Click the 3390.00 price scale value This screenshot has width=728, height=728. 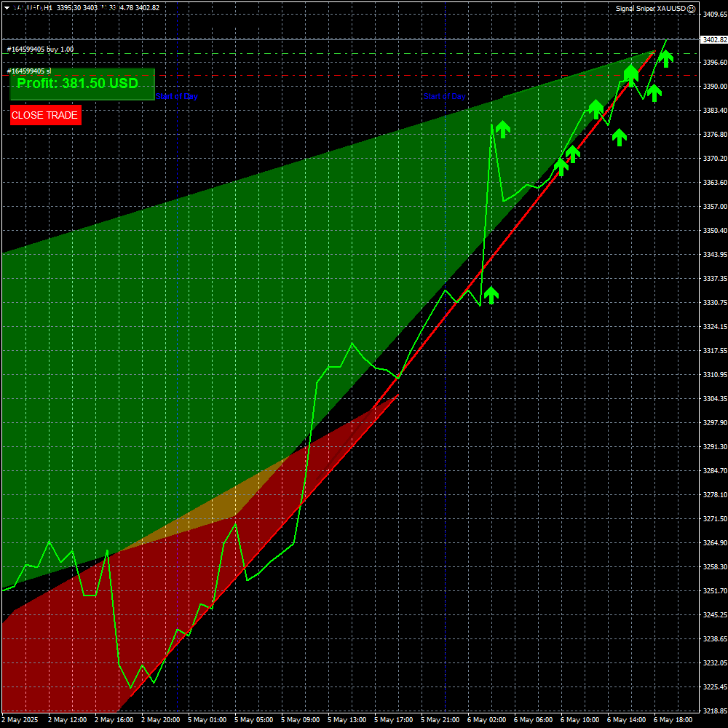[x=715, y=87]
